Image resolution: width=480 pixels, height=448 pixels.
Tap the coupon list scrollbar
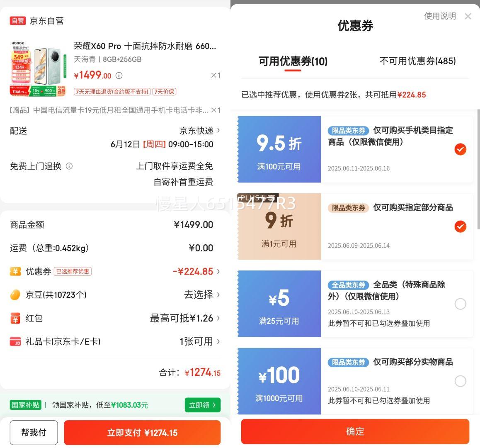[478, 169]
